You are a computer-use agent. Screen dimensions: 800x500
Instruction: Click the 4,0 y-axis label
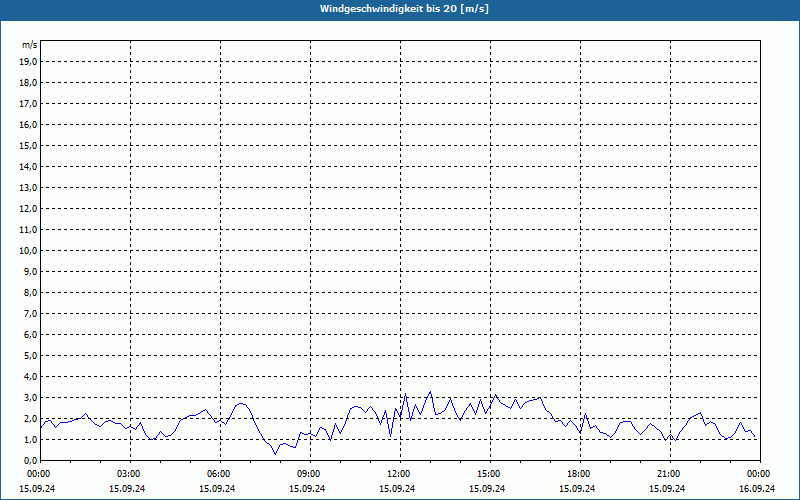click(x=30, y=376)
